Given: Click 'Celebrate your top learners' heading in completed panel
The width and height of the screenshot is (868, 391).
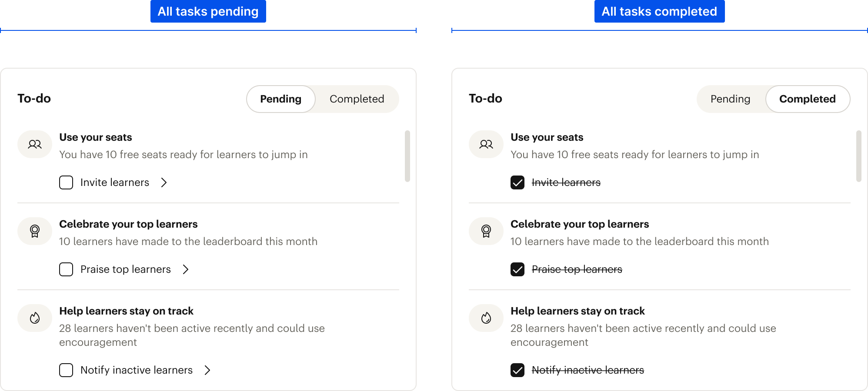Looking at the screenshot, I should click(580, 224).
